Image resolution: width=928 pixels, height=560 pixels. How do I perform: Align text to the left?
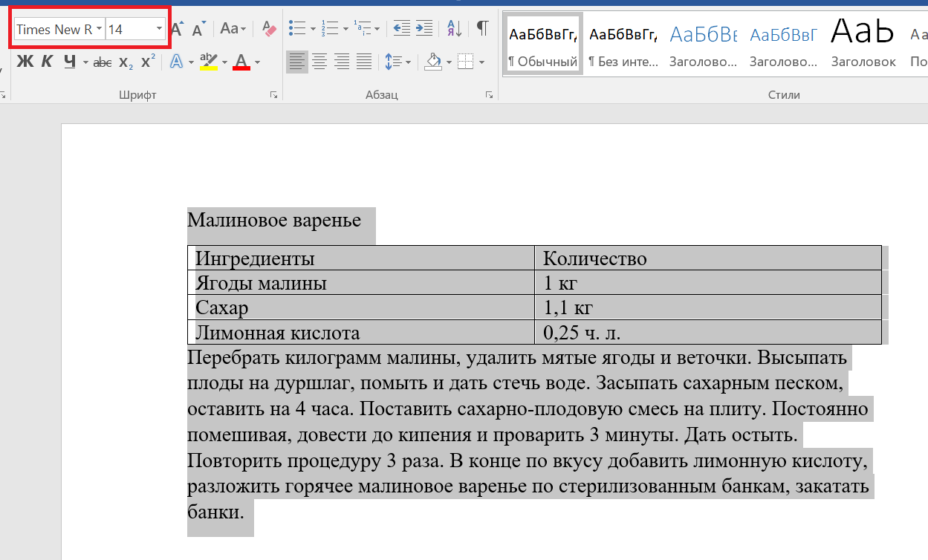click(x=297, y=62)
